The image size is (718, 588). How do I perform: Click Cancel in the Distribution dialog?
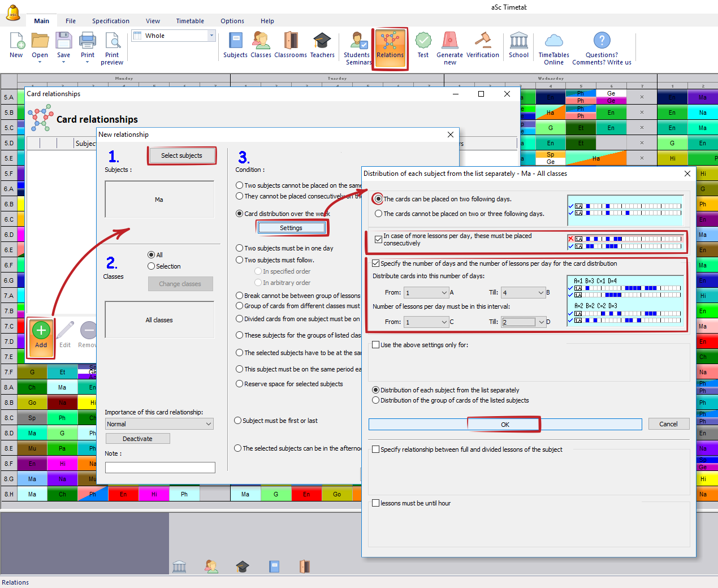coord(668,424)
